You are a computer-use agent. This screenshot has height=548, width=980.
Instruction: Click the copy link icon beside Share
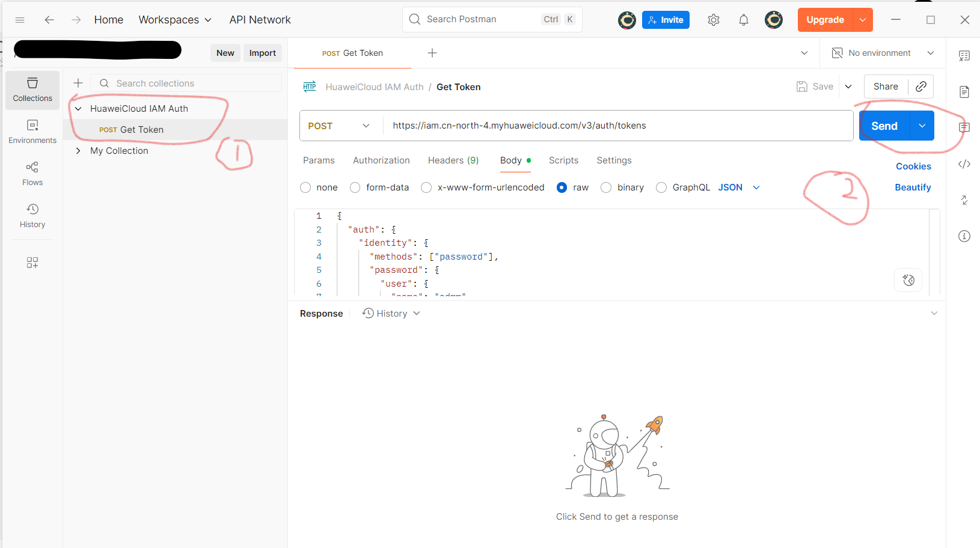(x=921, y=87)
